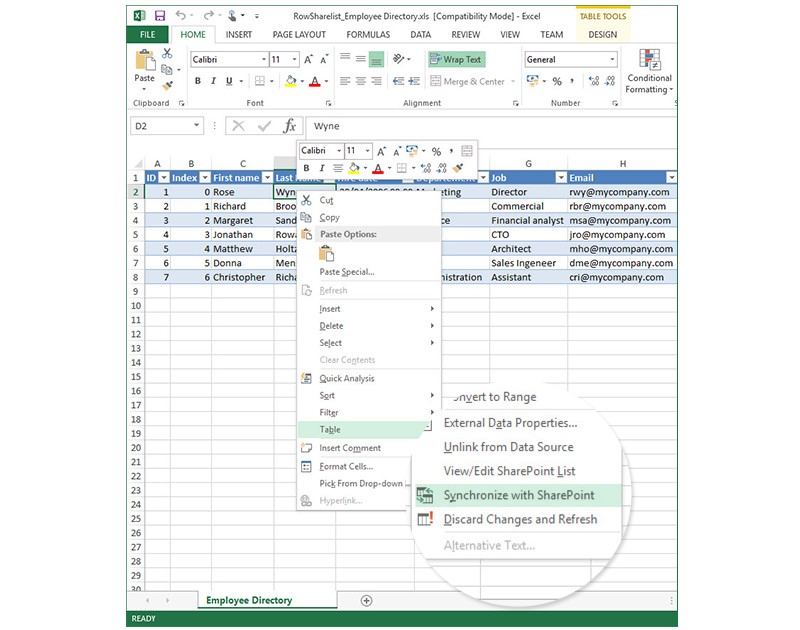Toggle Bold in ribbon Font group
The width and height of the screenshot is (800, 630).
click(198, 81)
